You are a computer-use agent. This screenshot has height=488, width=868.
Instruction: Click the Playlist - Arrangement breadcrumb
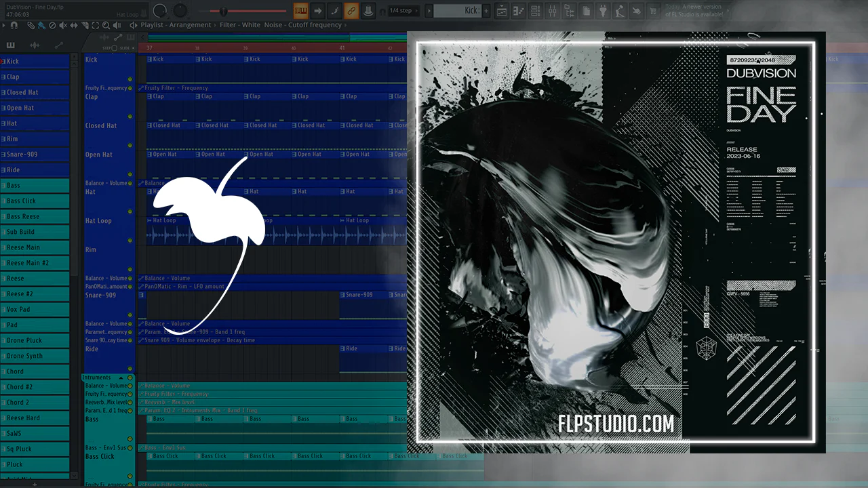(176, 25)
